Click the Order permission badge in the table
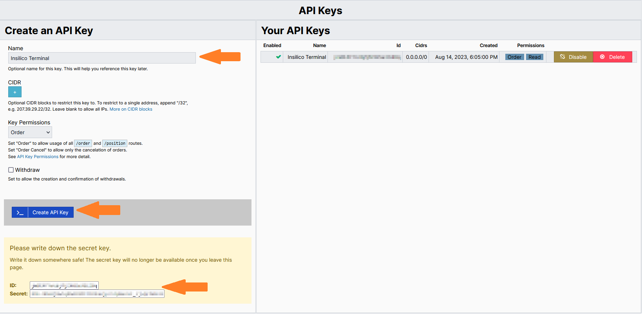The image size is (644, 317). point(514,57)
